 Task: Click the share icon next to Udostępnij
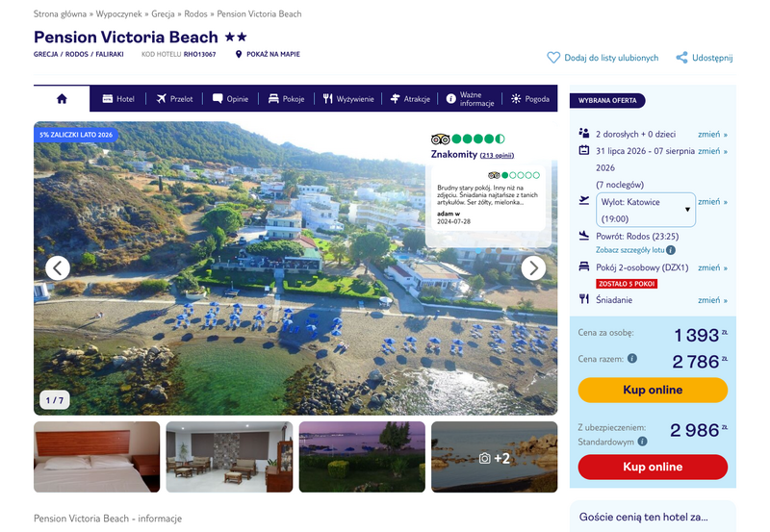pyautogui.click(x=681, y=58)
